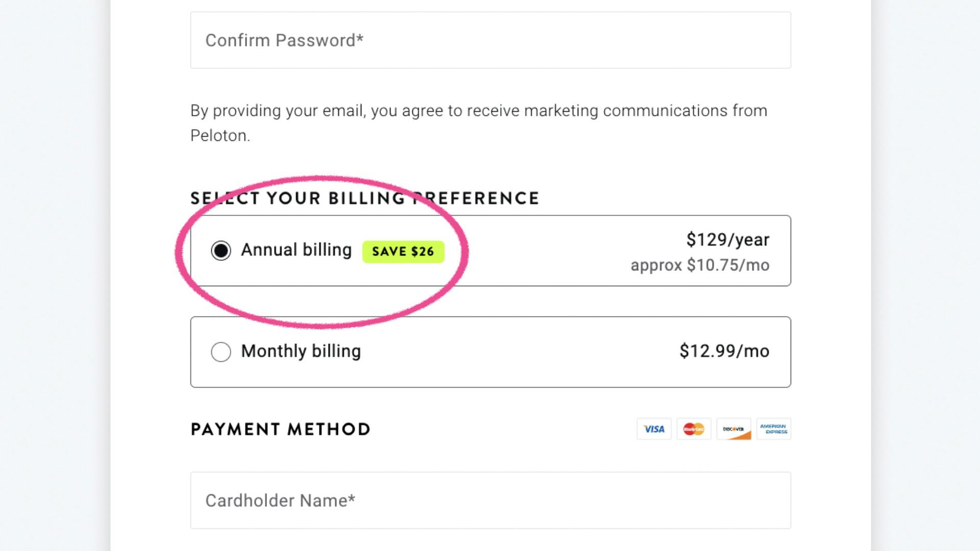Viewport: 980px width, 551px height.
Task: Click the $129/year price text
Action: tap(727, 239)
